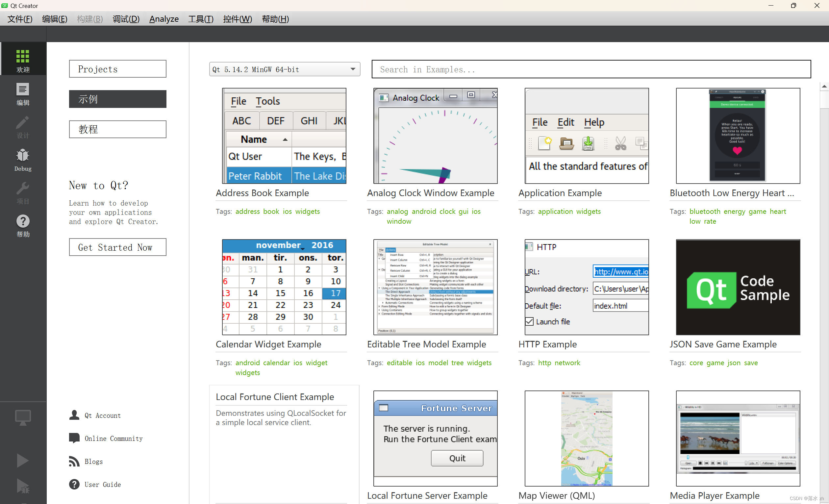This screenshot has width=829, height=504.
Task: Open Editable Tree Model Example thumbnail
Action: click(x=435, y=287)
